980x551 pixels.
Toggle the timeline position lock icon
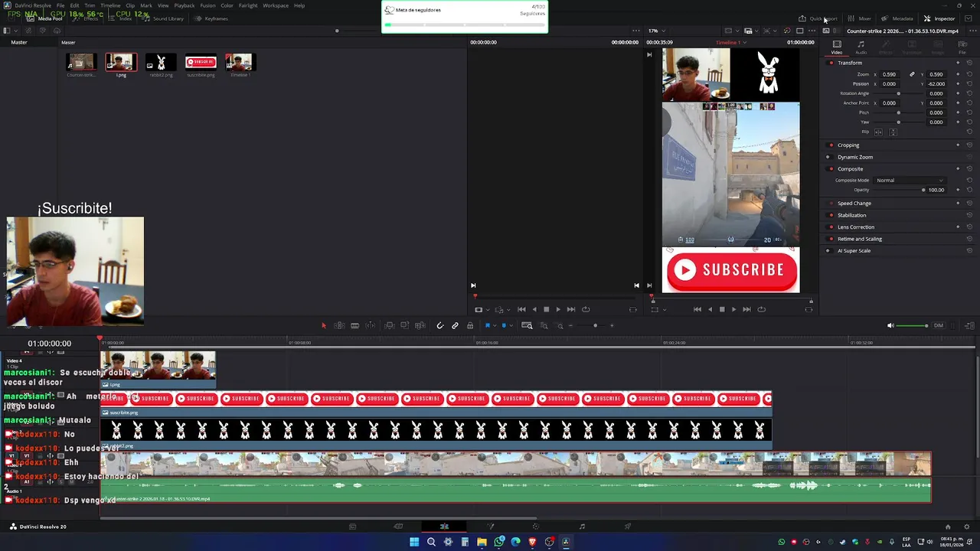point(470,325)
